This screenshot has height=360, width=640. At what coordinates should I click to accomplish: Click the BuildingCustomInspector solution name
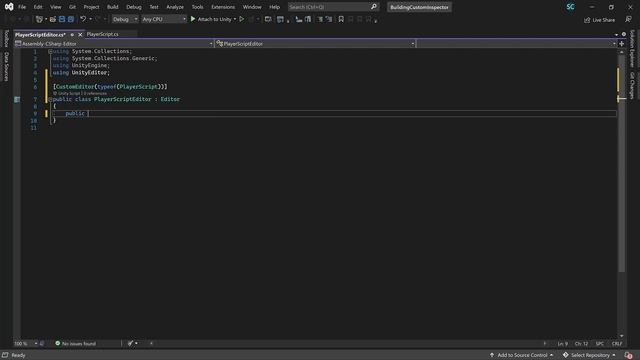[419, 7]
